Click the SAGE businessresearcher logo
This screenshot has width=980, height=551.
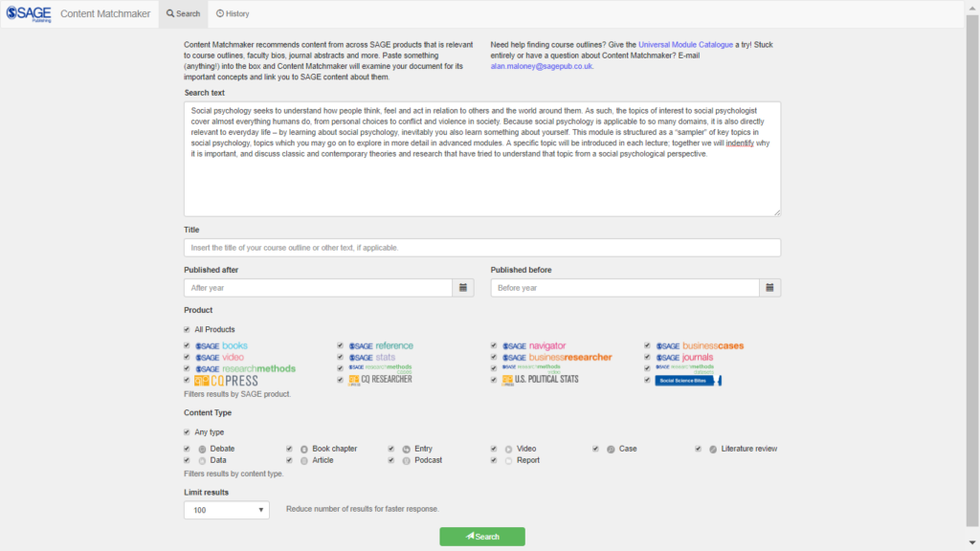[x=557, y=358]
